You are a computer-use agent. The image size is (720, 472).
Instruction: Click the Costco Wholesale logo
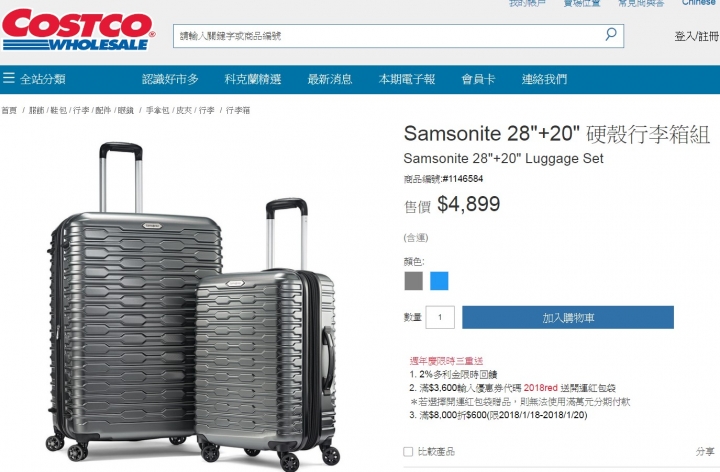(x=79, y=30)
